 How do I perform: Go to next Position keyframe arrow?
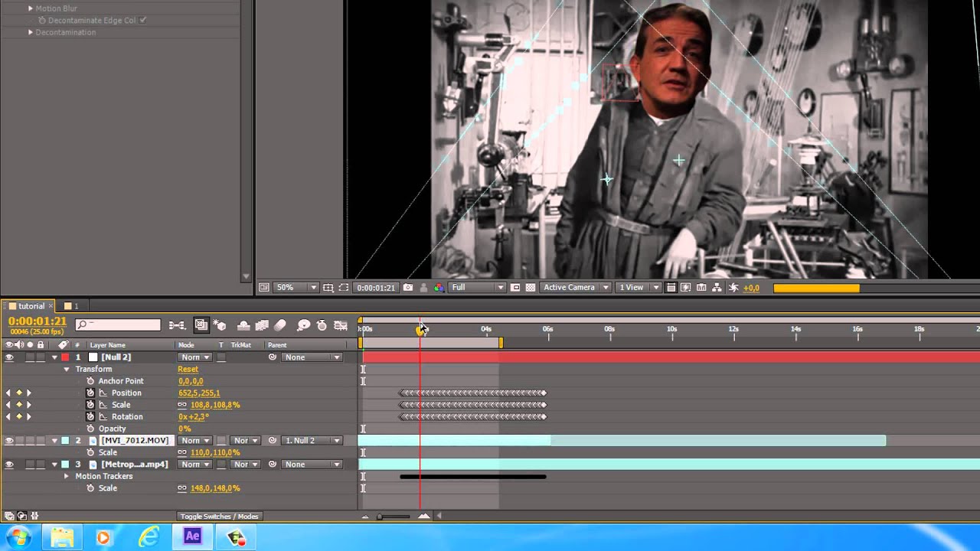pyautogui.click(x=29, y=393)
